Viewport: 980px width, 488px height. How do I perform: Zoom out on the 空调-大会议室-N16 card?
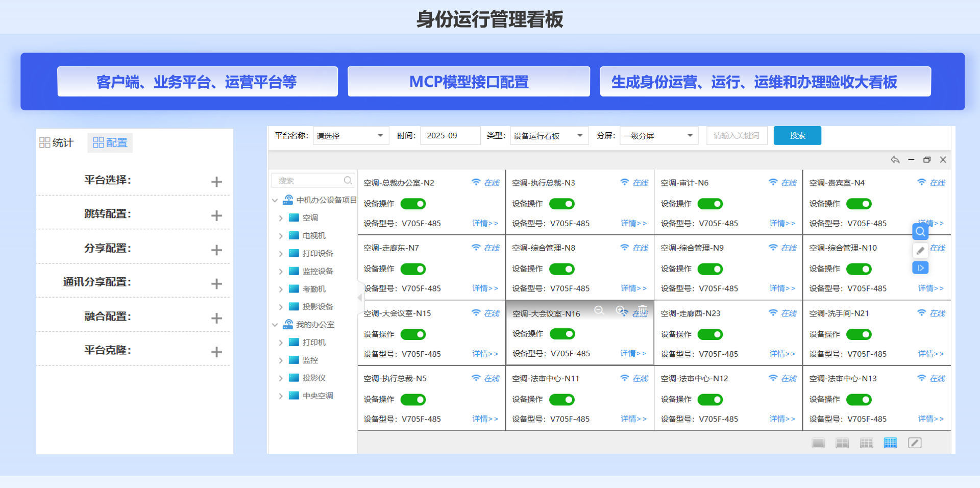(599, 310)
